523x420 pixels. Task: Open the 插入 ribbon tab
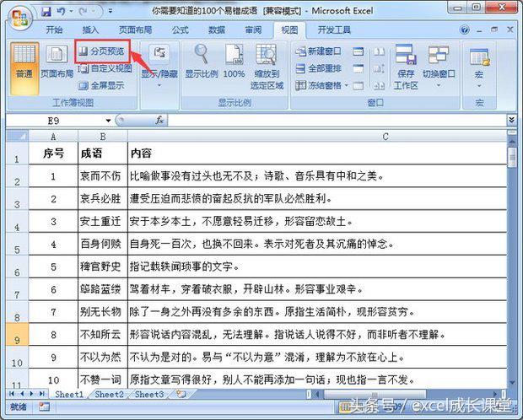[90, 30]
